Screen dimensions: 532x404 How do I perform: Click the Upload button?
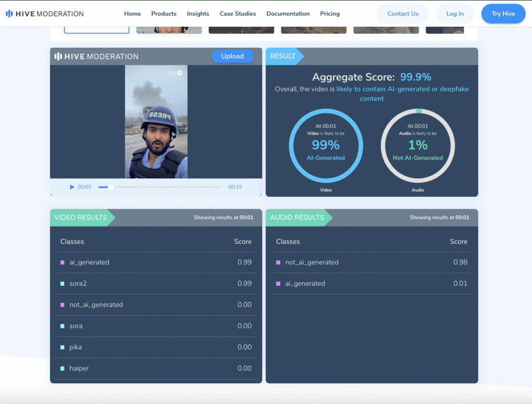pyautogui.click(x=232, y=56)
